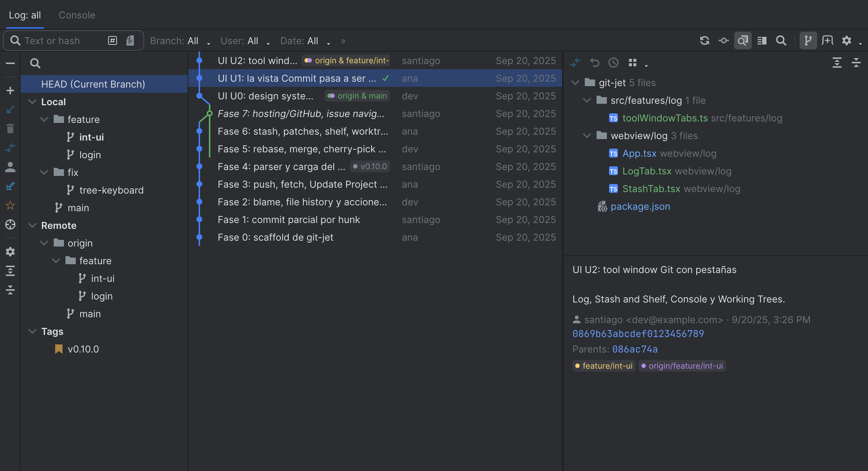Click the Go to hash/branch/tag icon
868x471 pixels.
point(723,40)
